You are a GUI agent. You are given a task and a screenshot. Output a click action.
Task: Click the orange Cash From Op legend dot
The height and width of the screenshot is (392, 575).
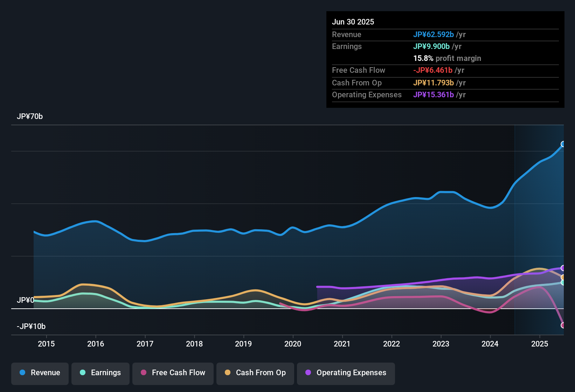[x=228, y=373]
